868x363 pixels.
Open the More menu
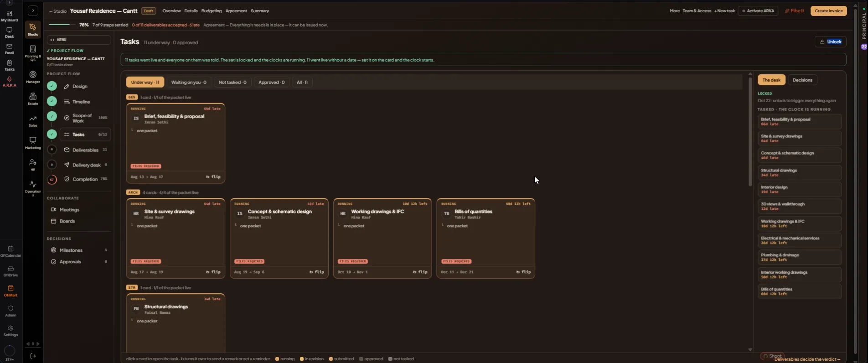(675, 11)
